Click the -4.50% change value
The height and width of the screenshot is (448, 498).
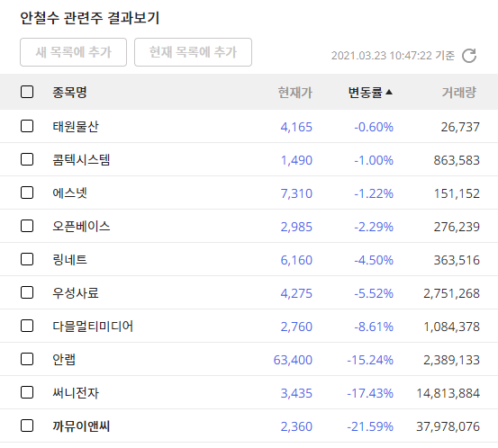click(374, 261)
